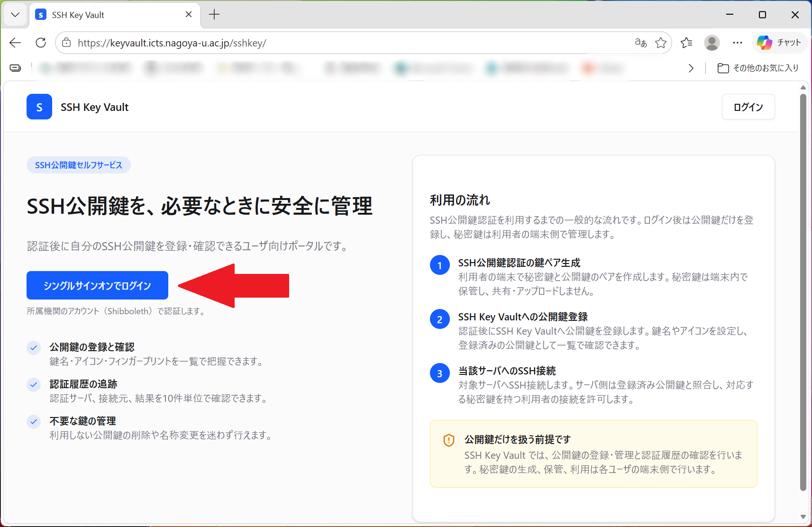Image resolution: width=812 pixels, height=527 pixels.
Task: Click step 1 circle SSH公開鍵認証の鍵ペア生成
Action: coord(440,265)
